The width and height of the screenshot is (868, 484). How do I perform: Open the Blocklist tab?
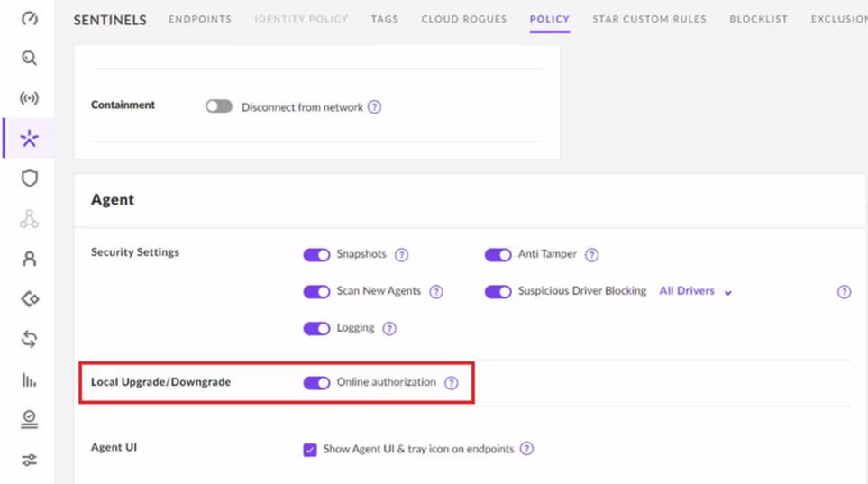pos(758,19)
